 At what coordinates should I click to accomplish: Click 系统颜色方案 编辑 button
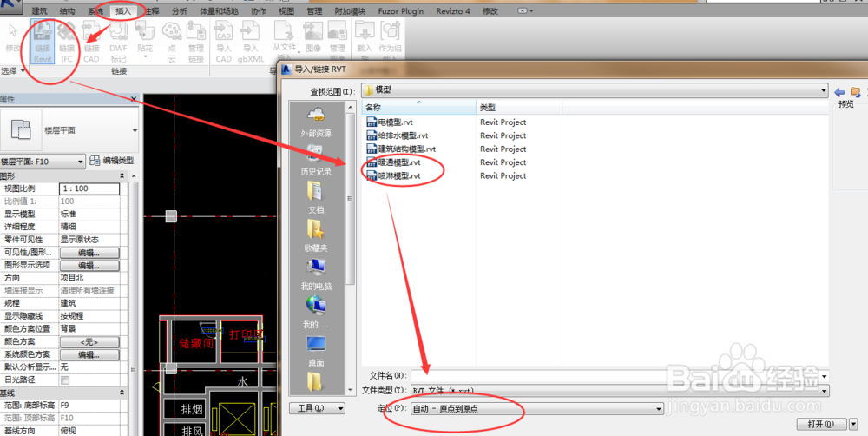coord(89,354)
